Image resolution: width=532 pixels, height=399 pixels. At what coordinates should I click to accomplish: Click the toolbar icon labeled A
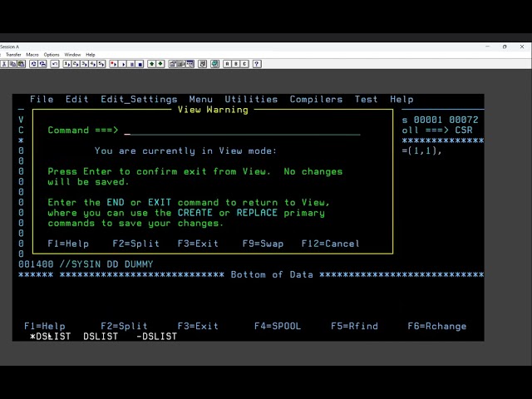pos(227,64)
